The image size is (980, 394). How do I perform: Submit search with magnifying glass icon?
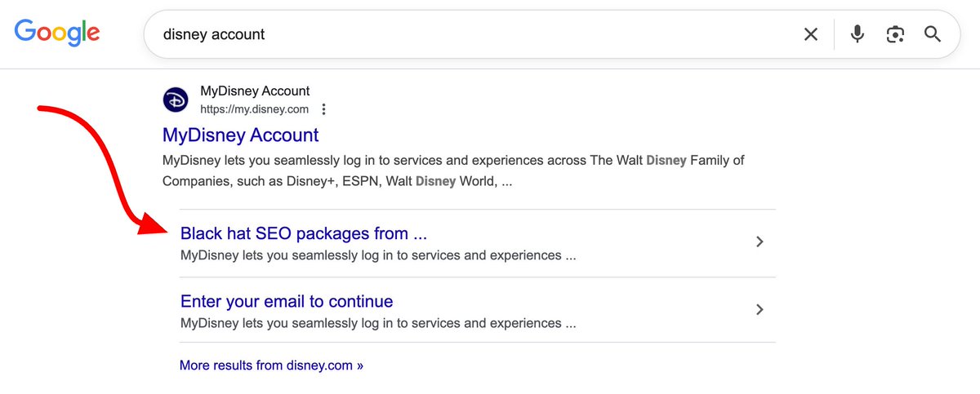pos(933,34)
